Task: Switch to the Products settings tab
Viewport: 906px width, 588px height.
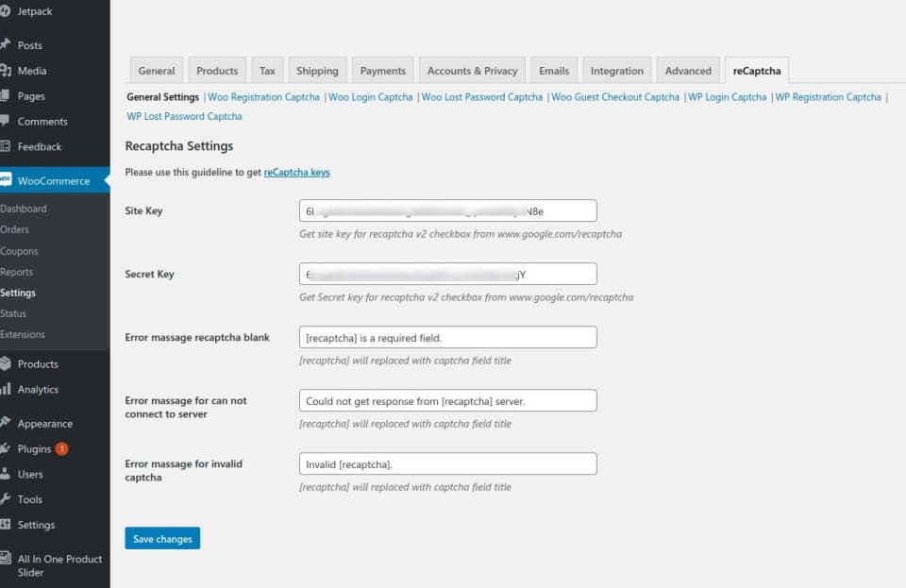Action: [217, 71]
